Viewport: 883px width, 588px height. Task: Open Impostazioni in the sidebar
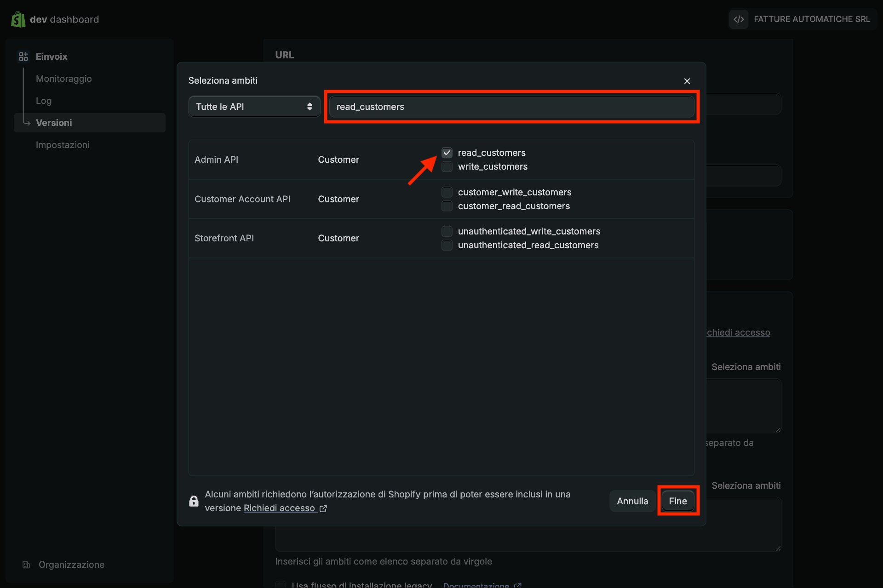(63, 145)
